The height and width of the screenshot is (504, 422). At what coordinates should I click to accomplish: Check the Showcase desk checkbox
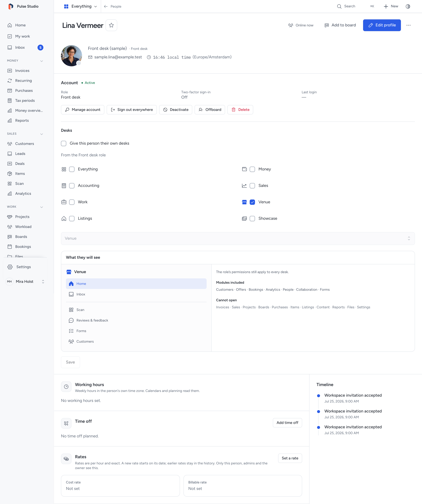coord(252,218)
